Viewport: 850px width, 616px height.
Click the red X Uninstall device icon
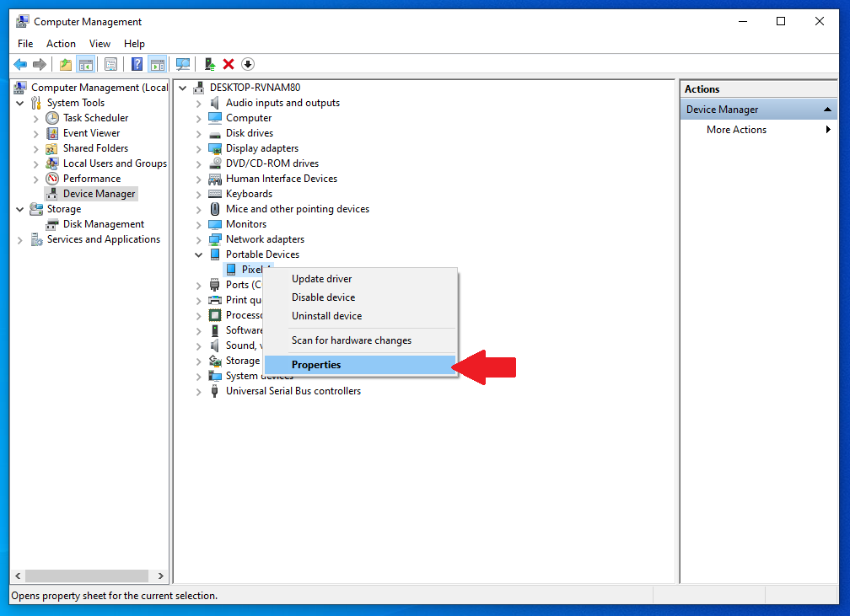[x=229, y=64]
